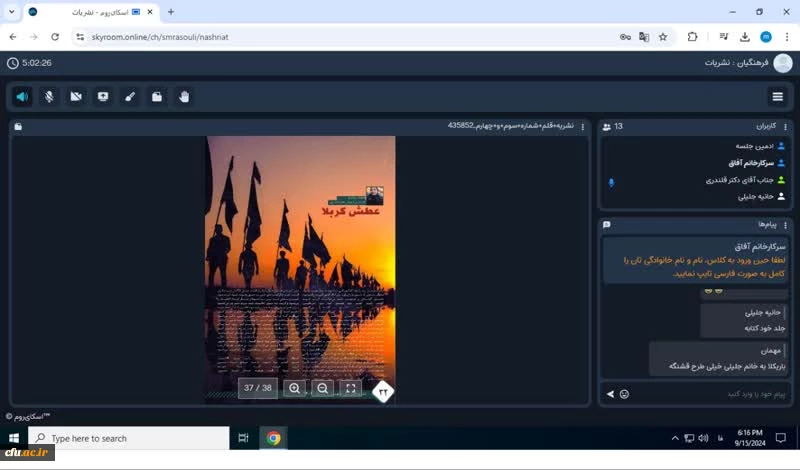
Task: Zoom out of the document page
Action: (x=322, y=388)
